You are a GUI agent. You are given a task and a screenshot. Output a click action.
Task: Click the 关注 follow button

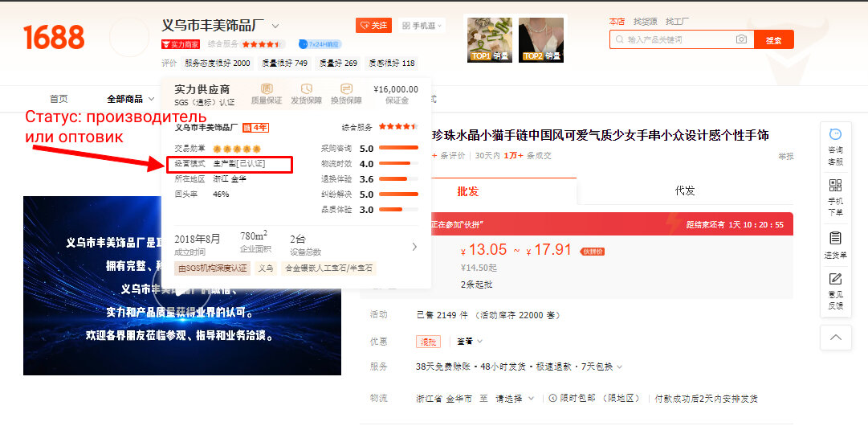click(373, 26)
